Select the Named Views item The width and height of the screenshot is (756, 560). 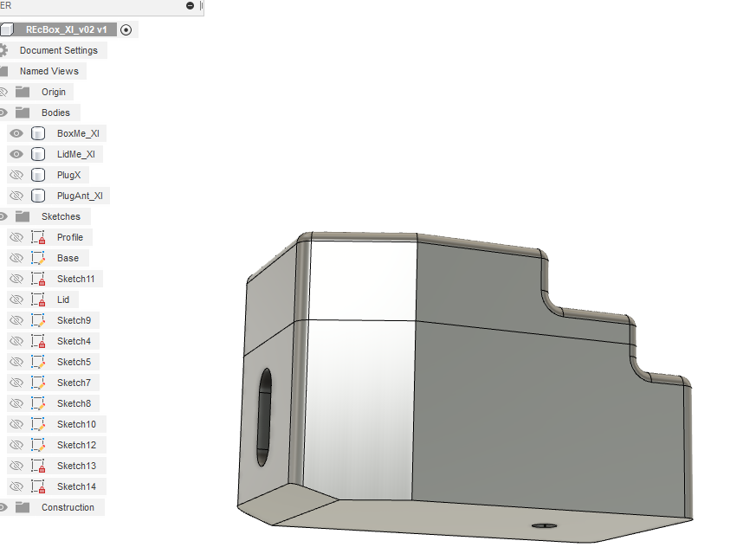coord(49,71)
